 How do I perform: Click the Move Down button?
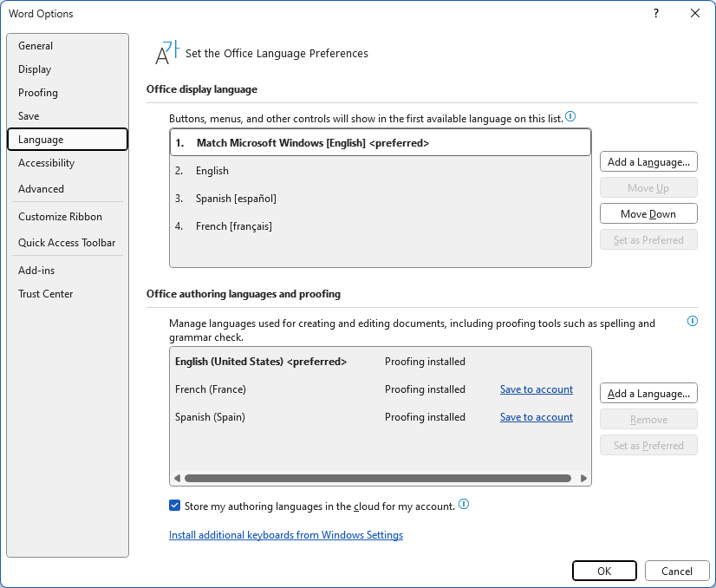pos(648,214)
